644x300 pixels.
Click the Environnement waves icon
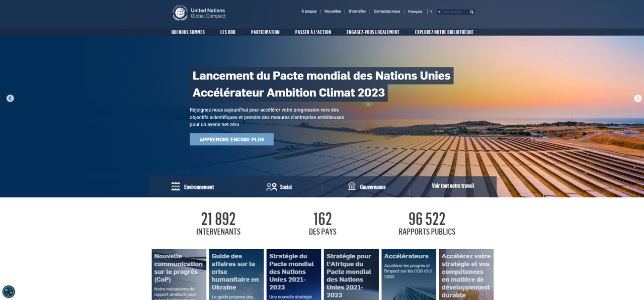176,186
